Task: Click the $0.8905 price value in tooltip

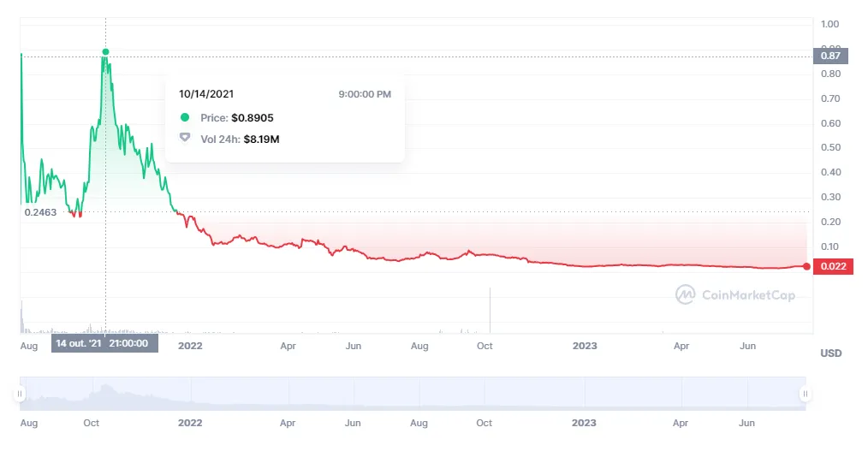Action: 253,118
